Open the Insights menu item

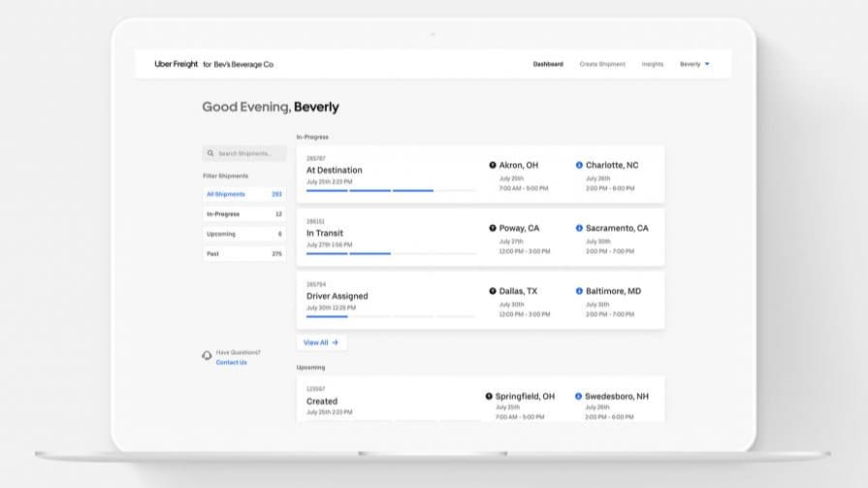point(653,64)
